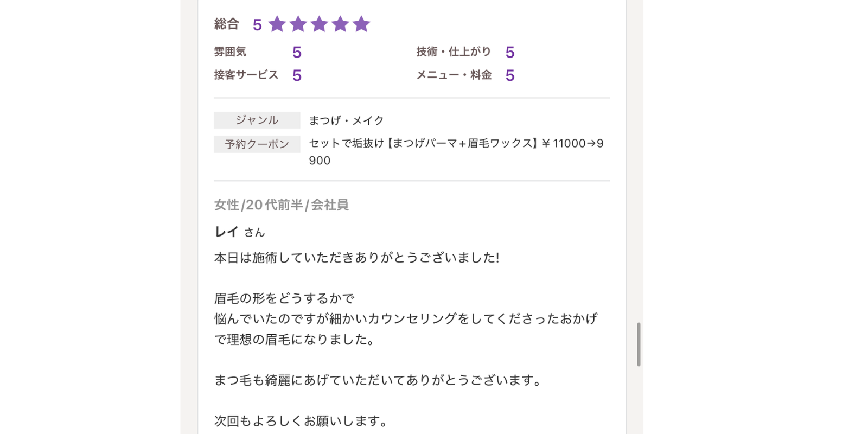Click the 雰囲気 rating label
Screen dimensions: 868x434
pos(230,52)
